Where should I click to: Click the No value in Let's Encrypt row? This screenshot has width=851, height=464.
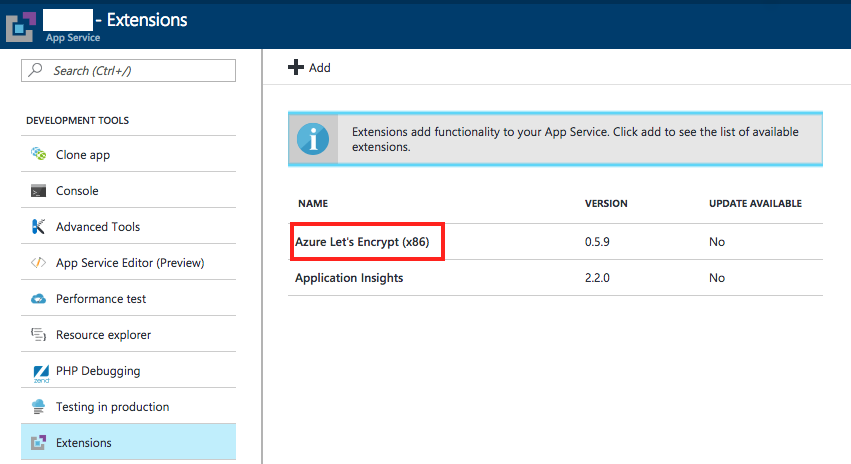(x=717, y=242)
